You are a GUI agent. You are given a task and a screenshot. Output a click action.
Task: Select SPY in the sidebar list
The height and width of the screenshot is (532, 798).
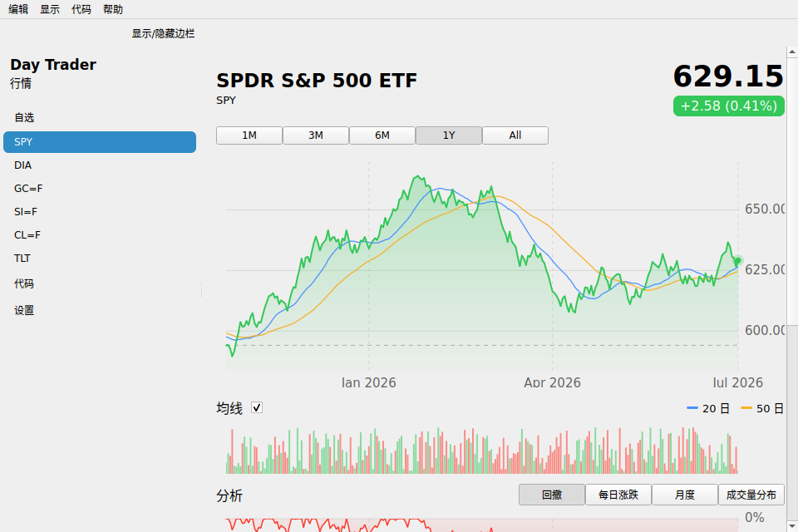click(100, 142)
